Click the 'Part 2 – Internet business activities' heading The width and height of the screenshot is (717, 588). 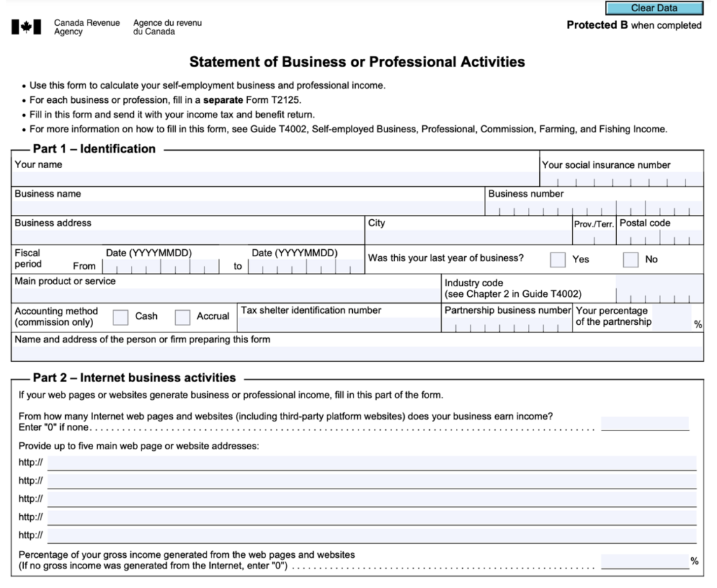[134, 378]
